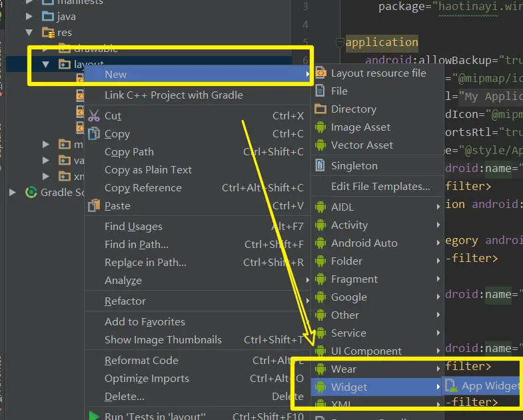Click the Copy clipboard icon
The height and width of the screenshot is (420, 523).
pyautogui.click(x=94, y=133)
